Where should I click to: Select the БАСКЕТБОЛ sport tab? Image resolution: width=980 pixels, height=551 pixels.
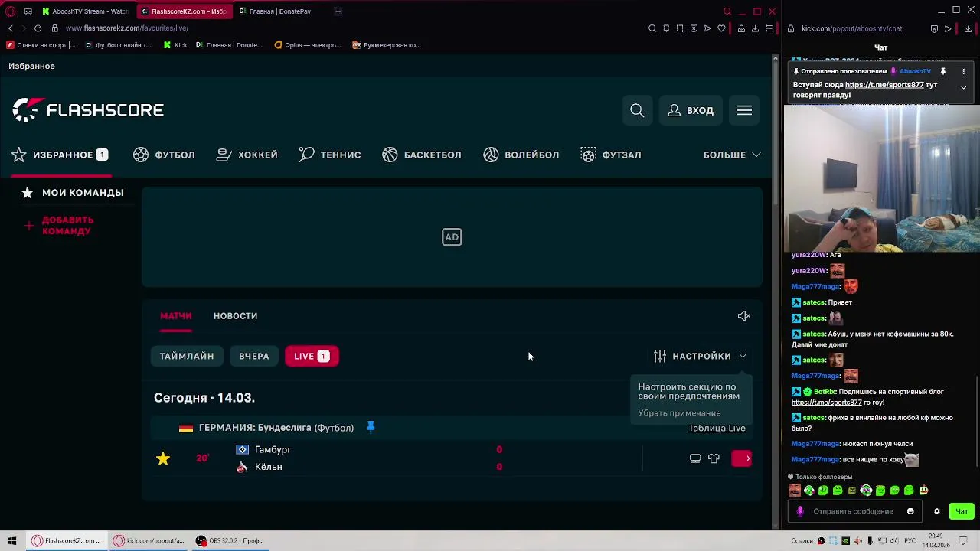422,155
